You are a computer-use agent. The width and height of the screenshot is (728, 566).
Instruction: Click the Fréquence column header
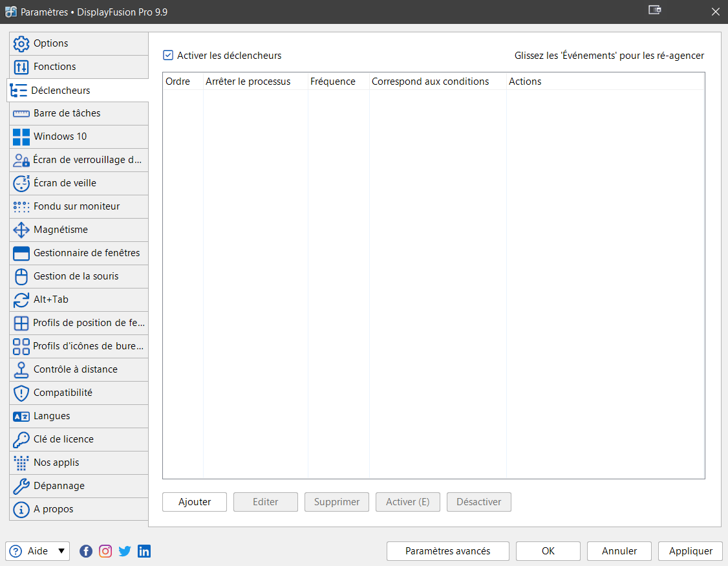339,82
